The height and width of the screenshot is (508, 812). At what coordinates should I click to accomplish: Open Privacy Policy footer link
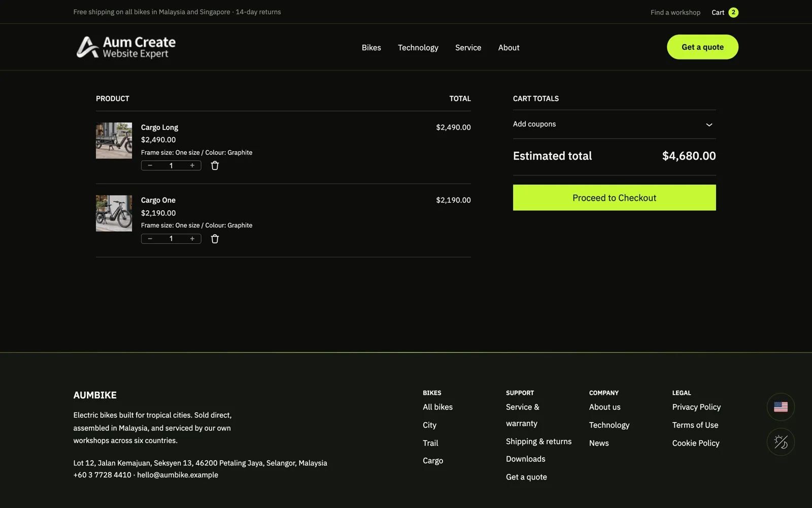(696, 407)
